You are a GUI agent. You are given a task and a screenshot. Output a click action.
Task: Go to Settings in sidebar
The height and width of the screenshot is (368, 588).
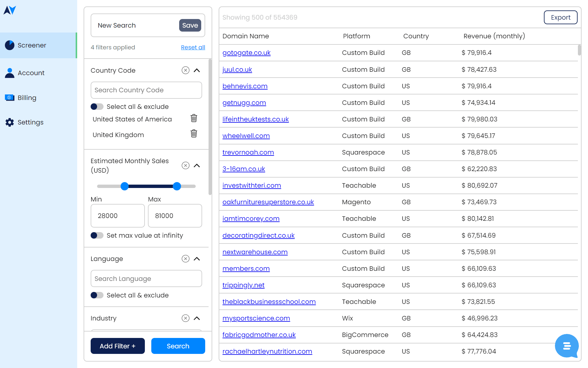(x=30, y=122)
